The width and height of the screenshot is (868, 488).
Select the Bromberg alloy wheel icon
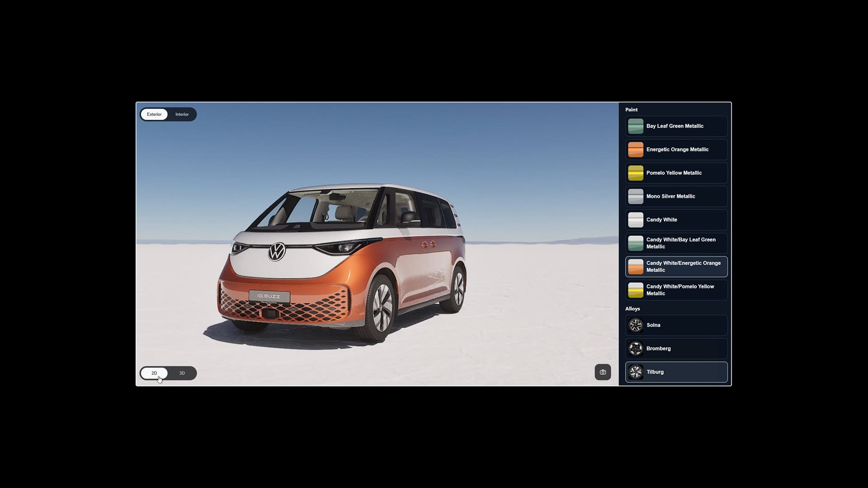[636, 348]
